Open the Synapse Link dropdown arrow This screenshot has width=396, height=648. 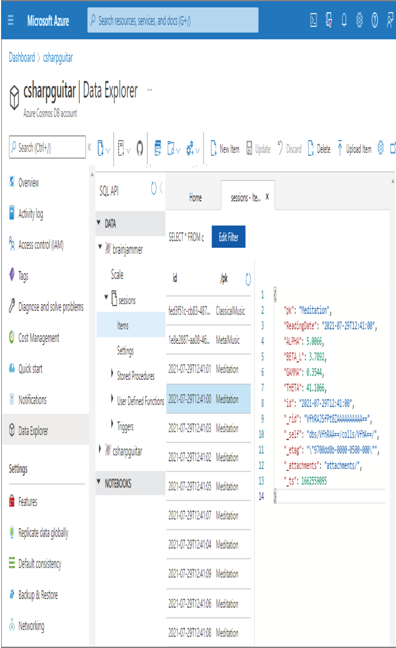[197, 150]
